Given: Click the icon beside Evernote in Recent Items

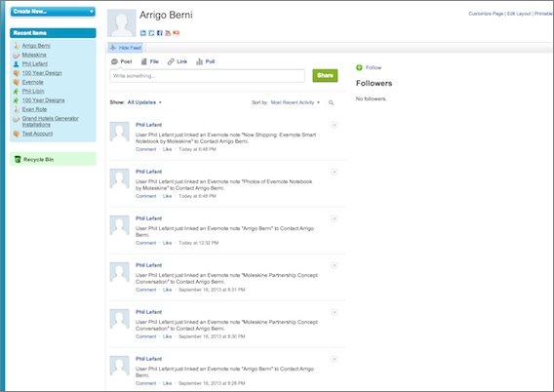Looking at the screenshot, I should (x=16, y=82).
